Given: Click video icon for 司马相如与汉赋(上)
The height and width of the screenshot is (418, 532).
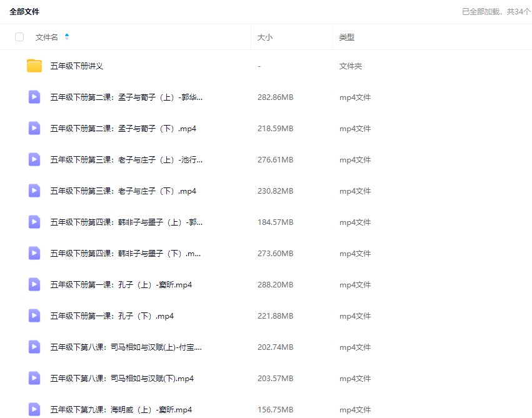Looking at the screenshot, I should [34, 347].
